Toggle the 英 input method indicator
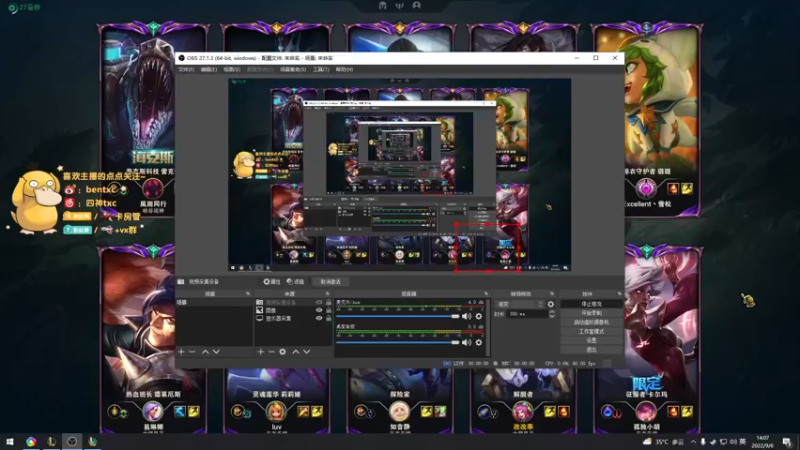 coord(742,442)
